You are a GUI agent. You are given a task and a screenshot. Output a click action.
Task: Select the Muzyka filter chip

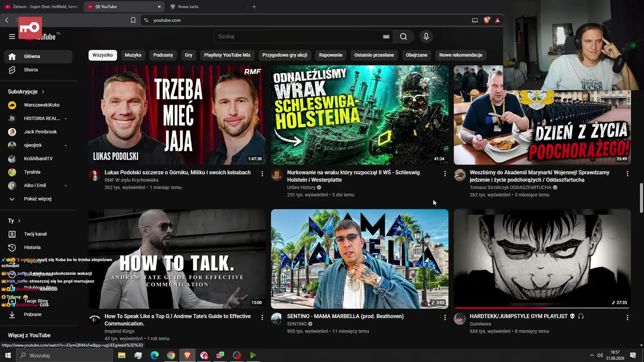[x=133, y=55]
